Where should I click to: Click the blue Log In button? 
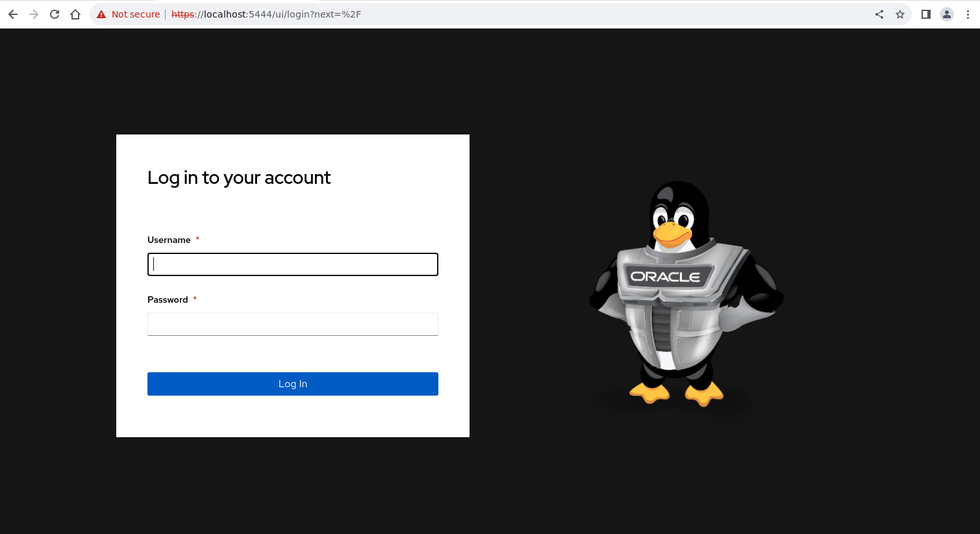click(x=293, y=384)
